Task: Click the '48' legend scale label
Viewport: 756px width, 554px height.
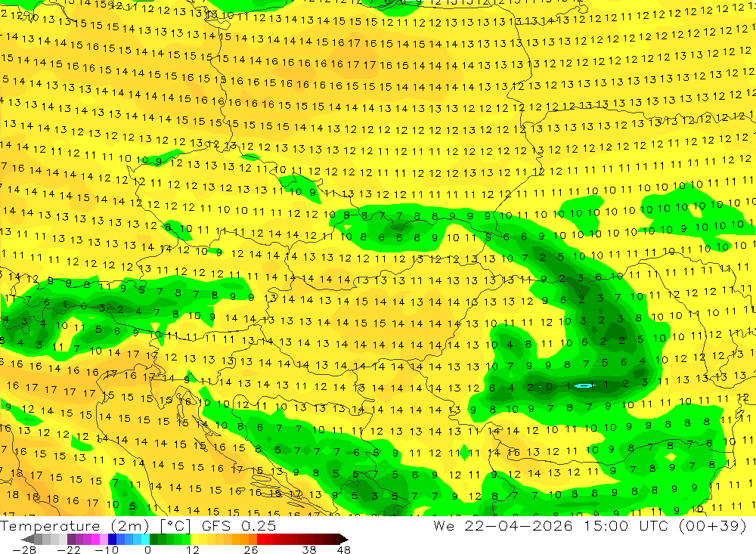Action: (344, 550)
